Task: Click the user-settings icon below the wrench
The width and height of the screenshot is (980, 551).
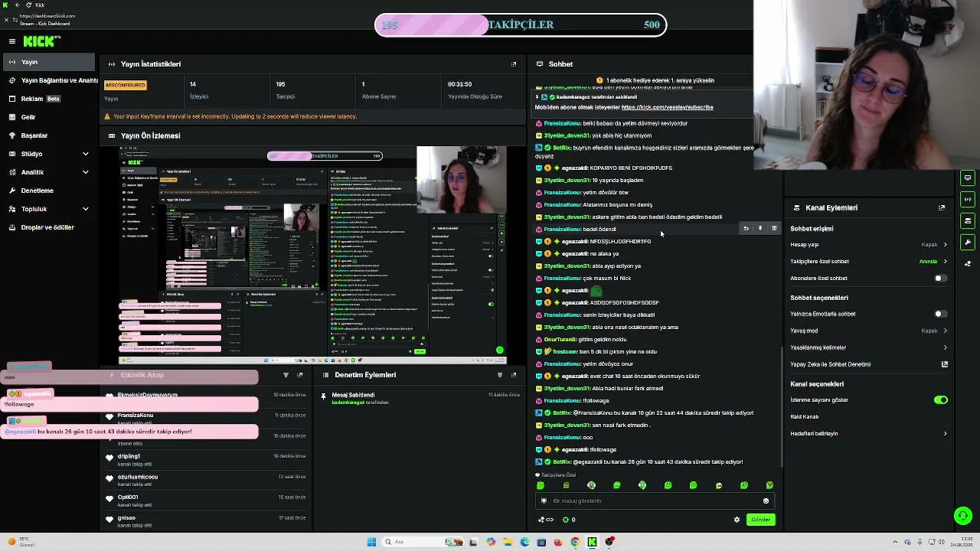Action: [968, 263]
